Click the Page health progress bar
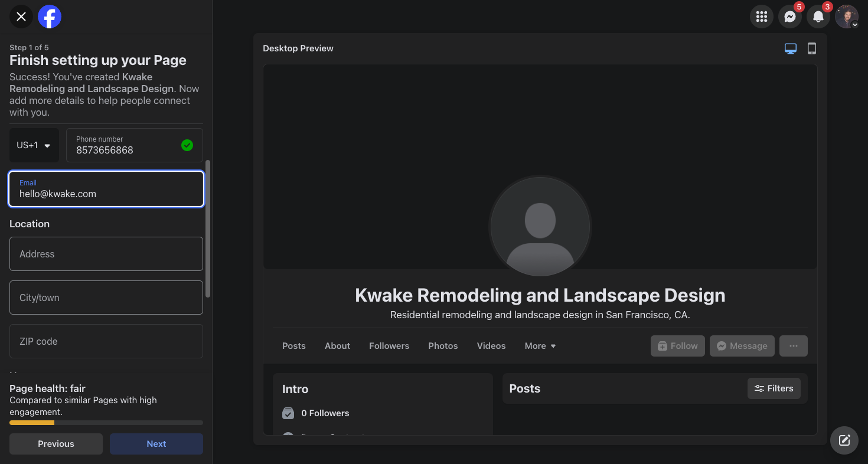The image size is (868, 464). [106, 423]
